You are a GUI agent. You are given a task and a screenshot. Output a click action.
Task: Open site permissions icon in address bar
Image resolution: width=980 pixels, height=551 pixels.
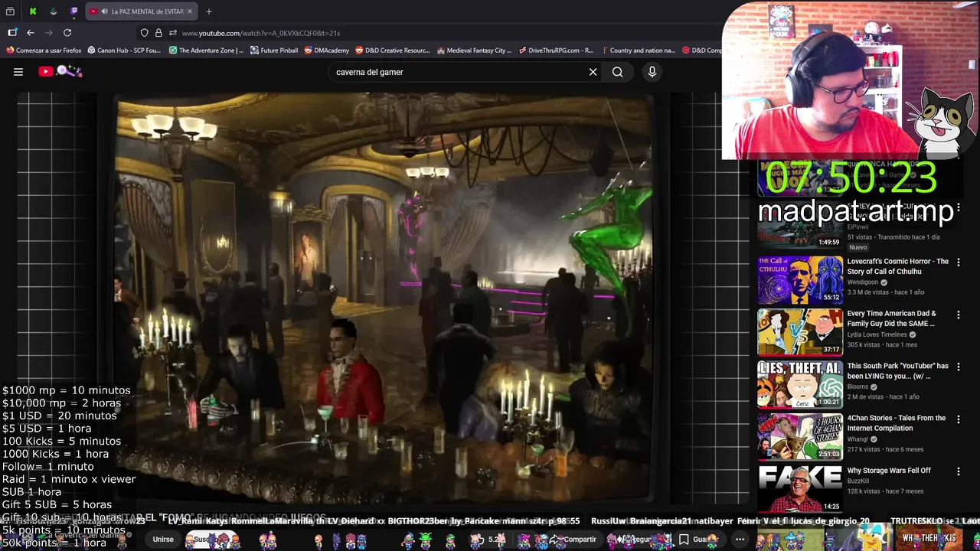coord(173,33)
